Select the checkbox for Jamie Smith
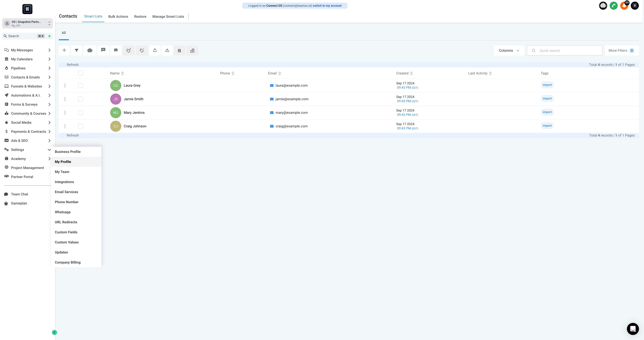 click(80, 99)
